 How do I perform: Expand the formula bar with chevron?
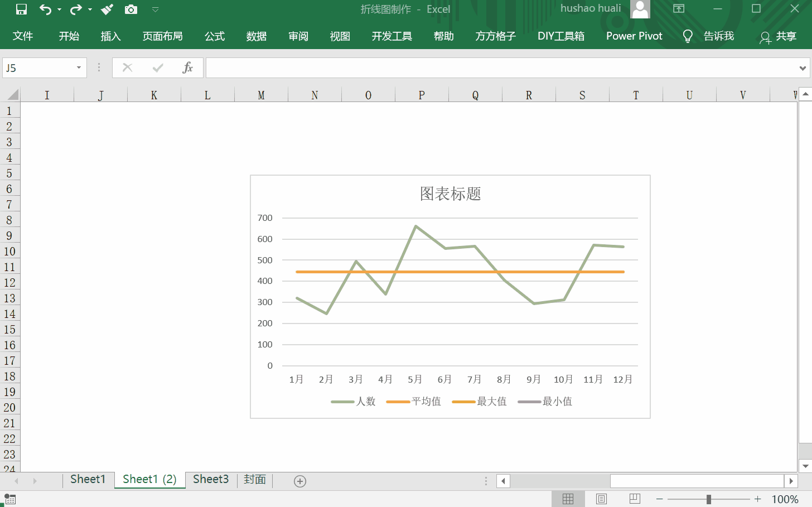pos(803,68)
